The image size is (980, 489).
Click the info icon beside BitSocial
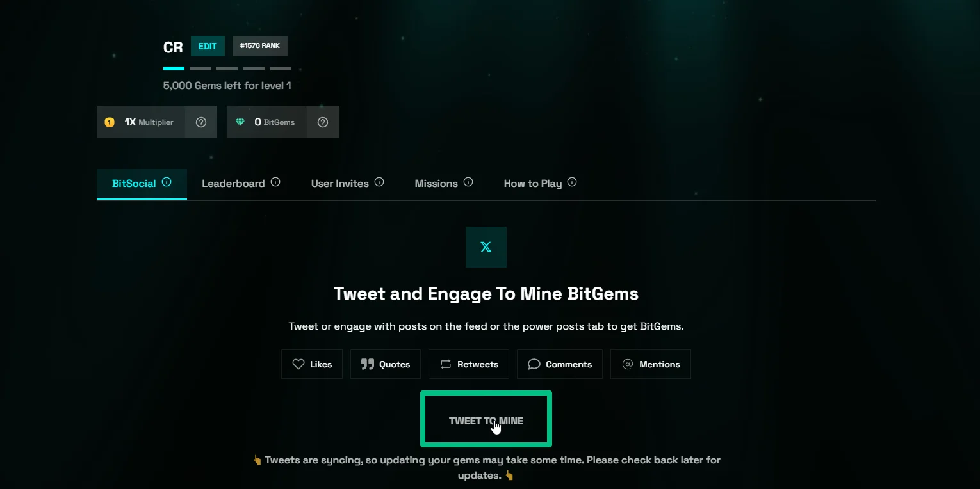tap(167, 182)
